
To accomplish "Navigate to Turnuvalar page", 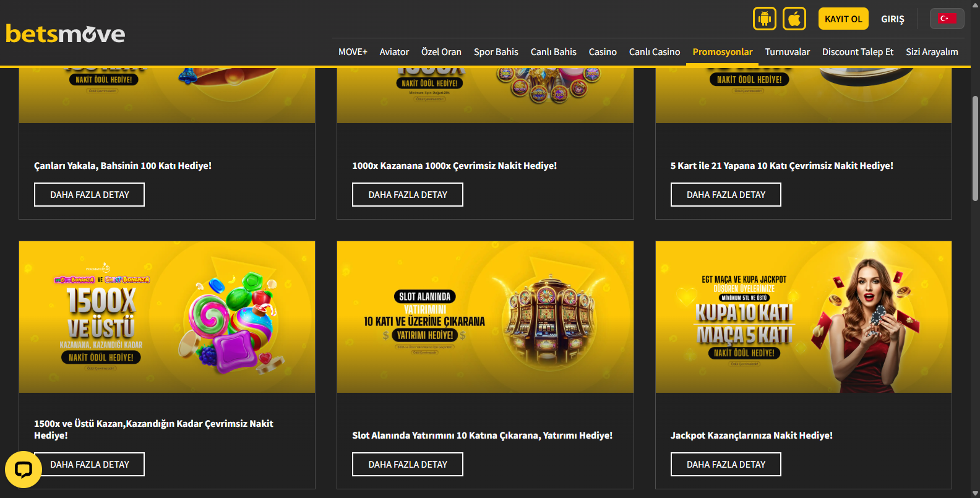I will tap(787, 52).
